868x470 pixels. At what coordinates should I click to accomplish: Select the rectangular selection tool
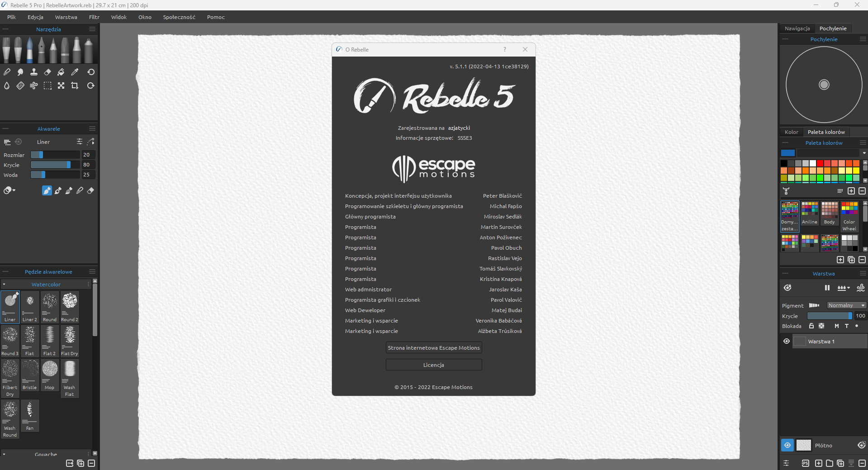point(47,85)
